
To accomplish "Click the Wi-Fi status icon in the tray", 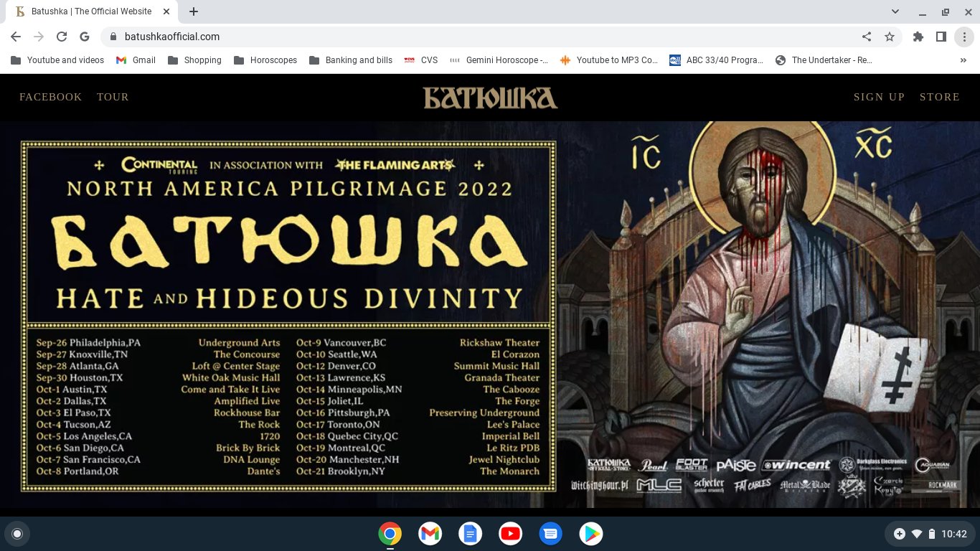I will coord(916,534).
